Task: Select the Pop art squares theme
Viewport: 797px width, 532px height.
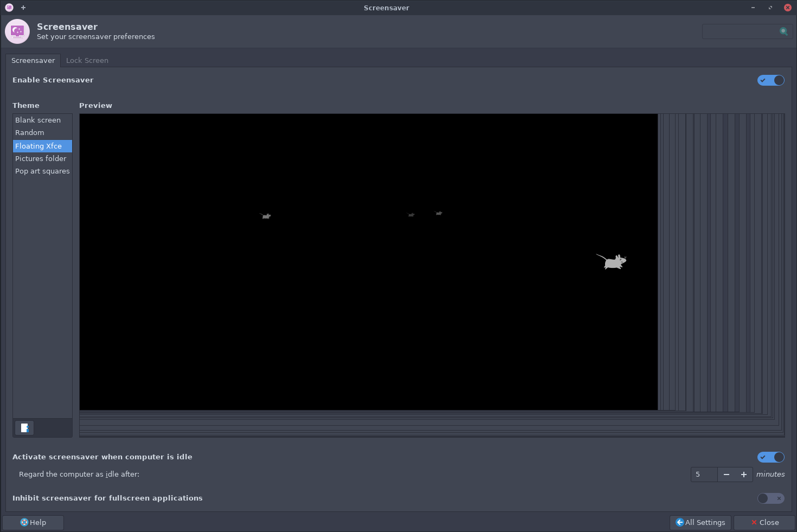Action: [x=42, y=171]
